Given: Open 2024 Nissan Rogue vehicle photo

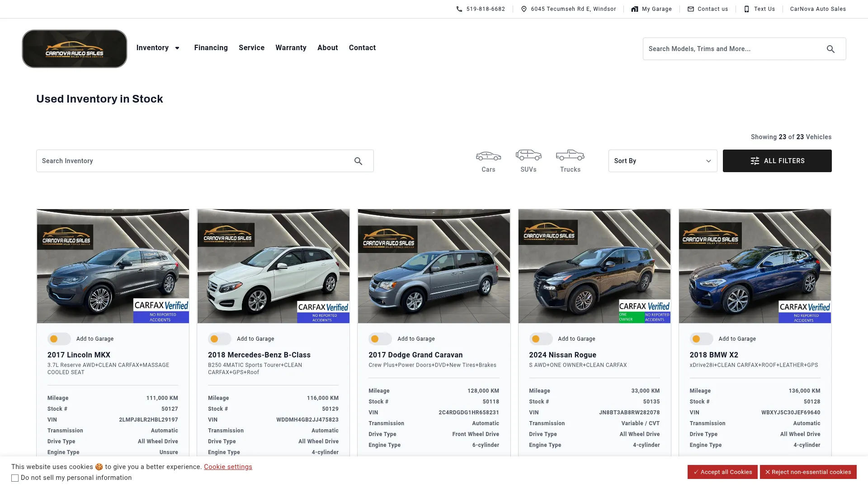Looking at the screenshot, I should point(594,266).
